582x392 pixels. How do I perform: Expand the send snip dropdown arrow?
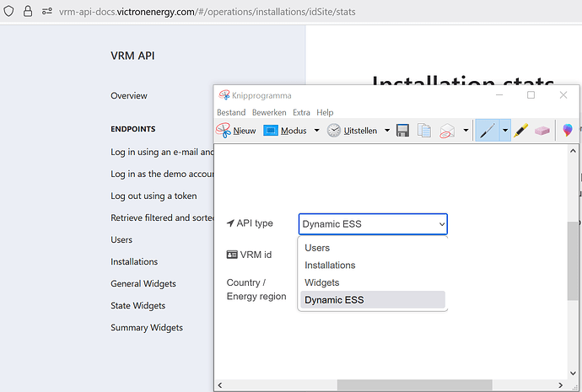point(466,131)
